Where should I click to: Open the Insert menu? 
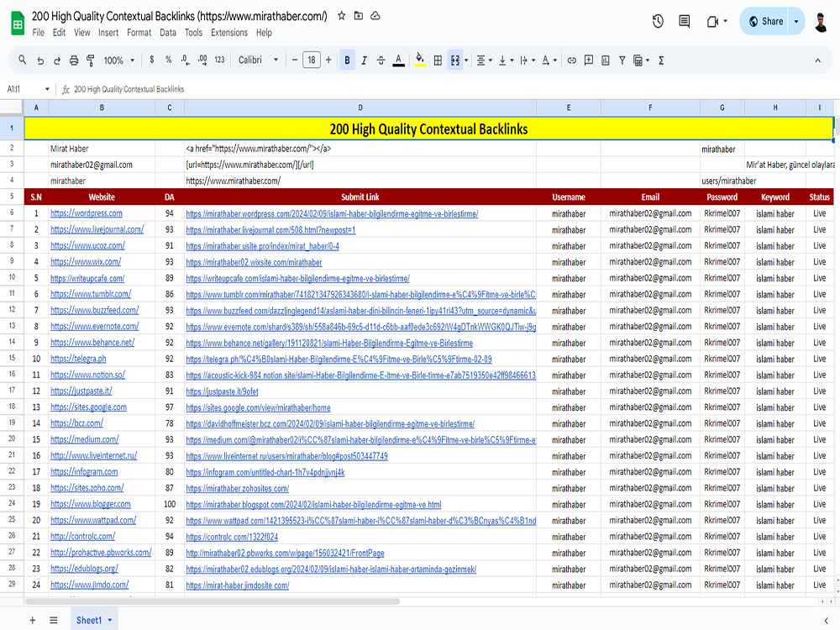[x=108, y=33]
